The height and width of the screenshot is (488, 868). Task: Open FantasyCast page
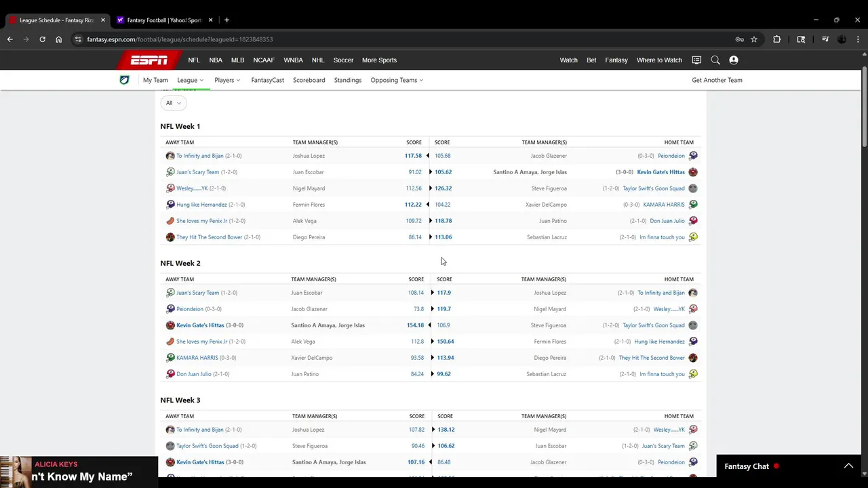[267, 80]
